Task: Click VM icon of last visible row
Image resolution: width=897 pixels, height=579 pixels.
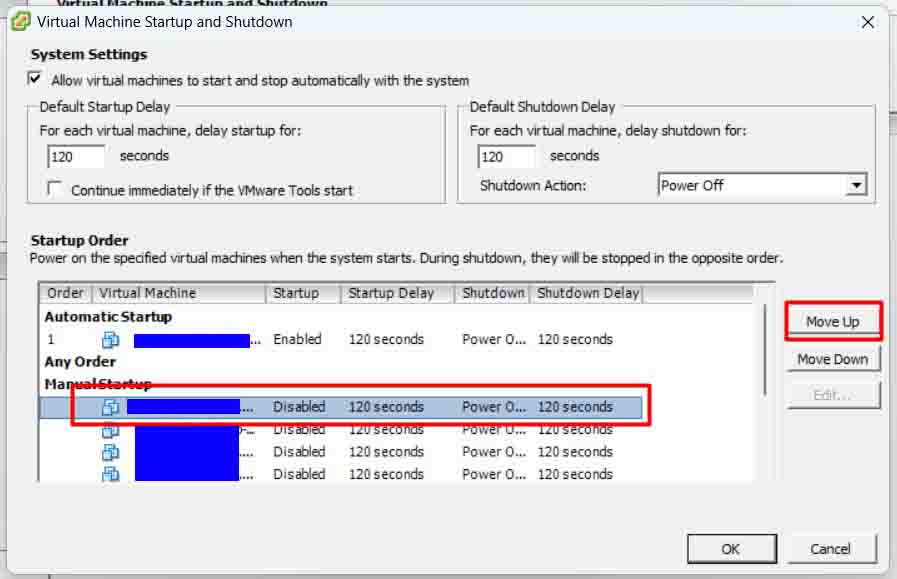Action: pyautogui.click(x=110, y=474)
